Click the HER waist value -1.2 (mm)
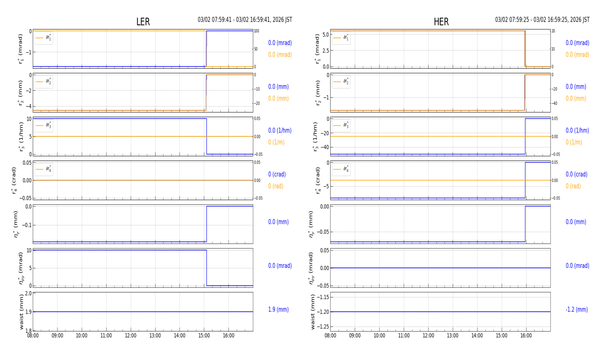This screenshot has height=364, width=595. click(x=576, y=310)
